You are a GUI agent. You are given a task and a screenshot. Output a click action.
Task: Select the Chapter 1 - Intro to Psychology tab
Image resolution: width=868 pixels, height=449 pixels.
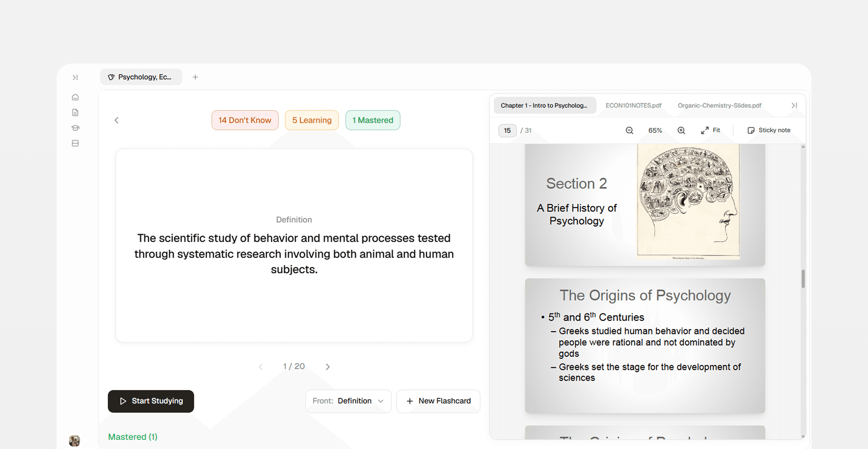(545, 105)
